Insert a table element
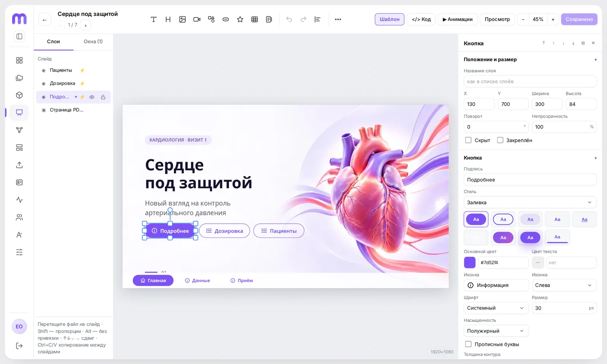 [255, 19]
